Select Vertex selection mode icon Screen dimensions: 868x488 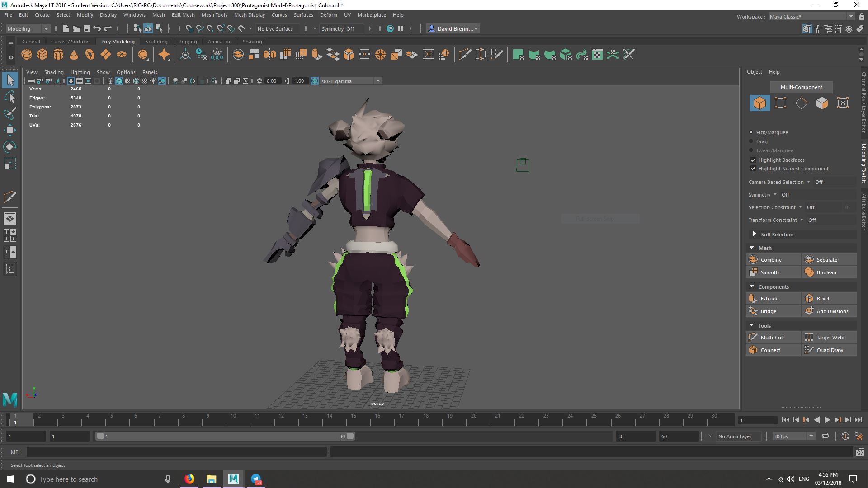(x=780, y=103)
